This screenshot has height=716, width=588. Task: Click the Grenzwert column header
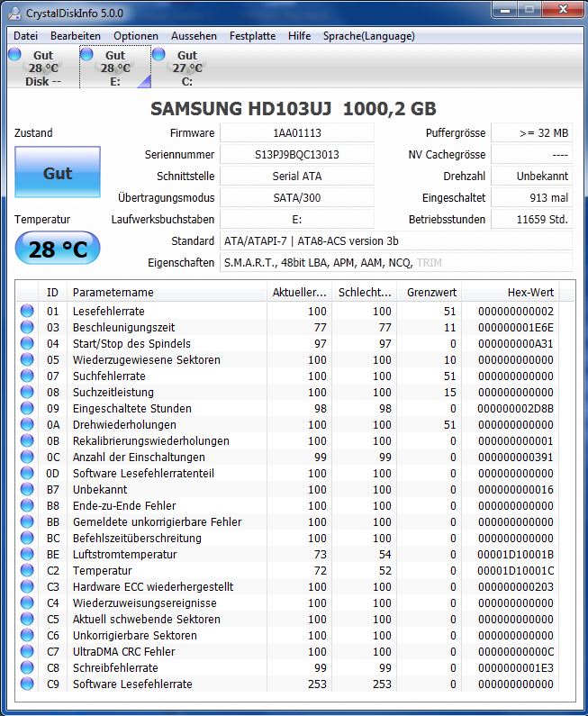click(x=430, y=292)
